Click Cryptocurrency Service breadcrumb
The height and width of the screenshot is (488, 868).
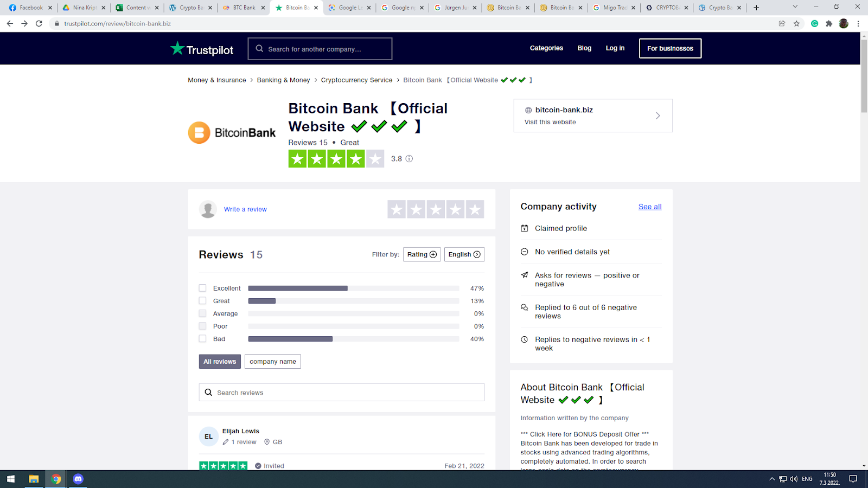(356, 80)
